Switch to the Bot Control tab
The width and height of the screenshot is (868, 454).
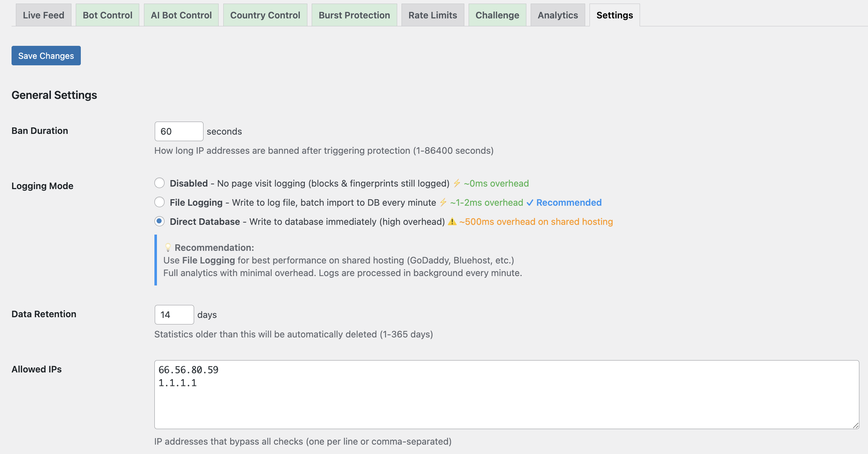(108, 15)
